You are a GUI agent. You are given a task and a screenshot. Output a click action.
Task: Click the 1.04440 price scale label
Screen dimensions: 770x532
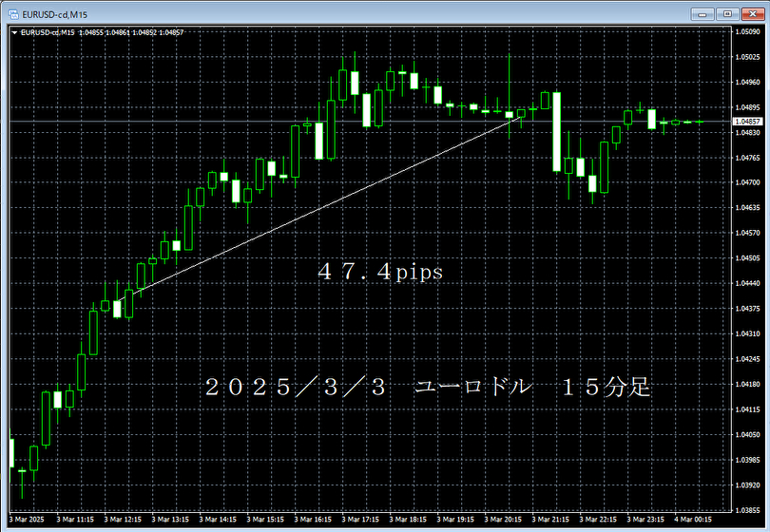(x=747, y=284)
